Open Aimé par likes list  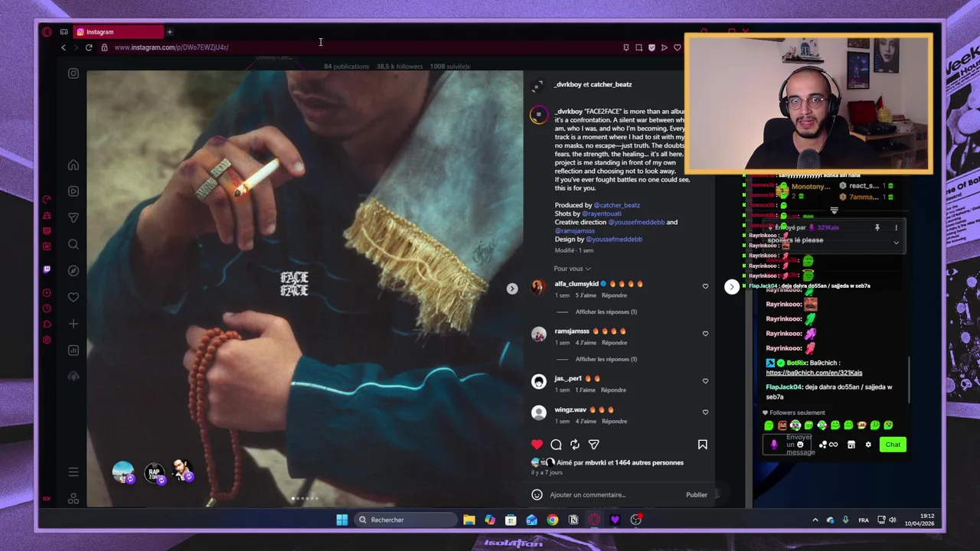(620, 463)
